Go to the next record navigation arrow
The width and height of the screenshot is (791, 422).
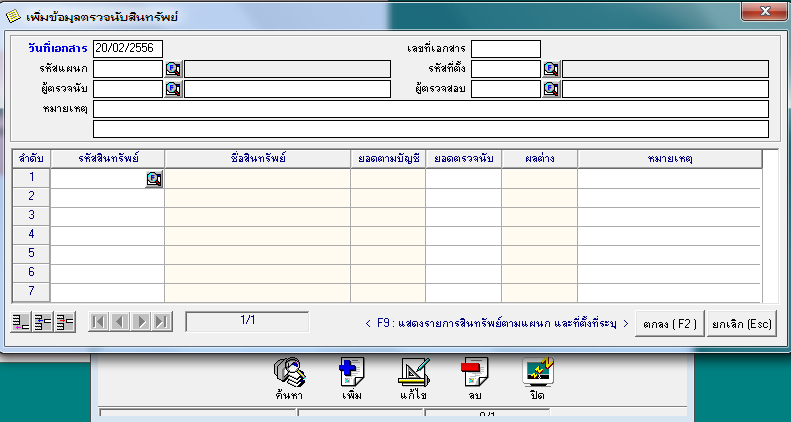141,322
